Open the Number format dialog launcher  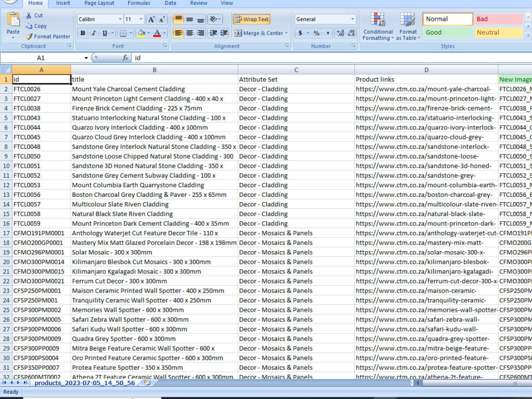354,45
